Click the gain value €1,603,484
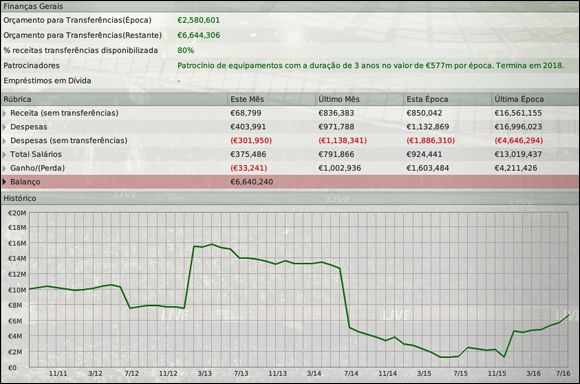 [x=428, y=168]
